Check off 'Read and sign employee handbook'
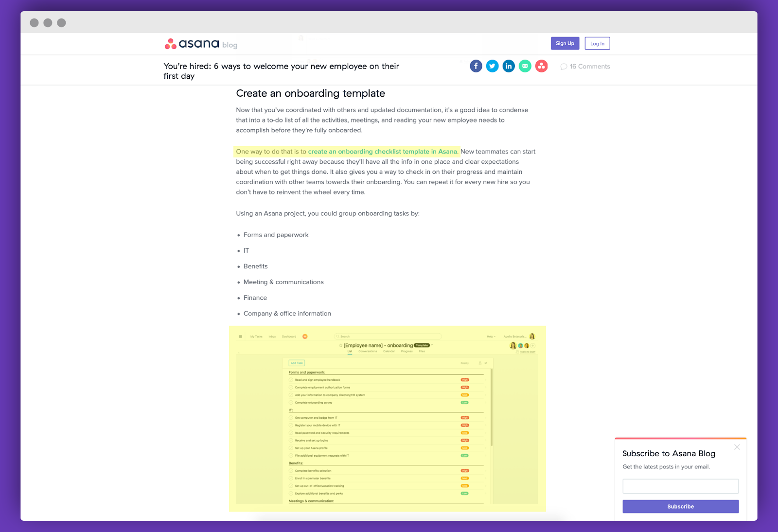 coord(291,380)
